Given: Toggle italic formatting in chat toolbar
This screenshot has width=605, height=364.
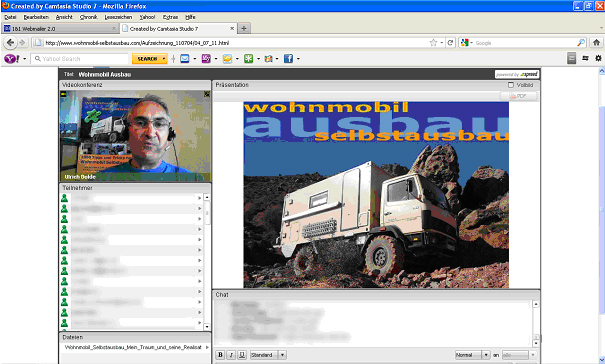Looking at the screenshot, I should click(231, 355).
